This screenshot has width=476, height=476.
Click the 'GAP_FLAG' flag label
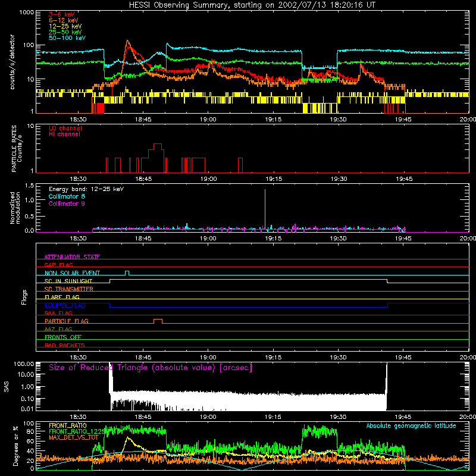(58, 265)
